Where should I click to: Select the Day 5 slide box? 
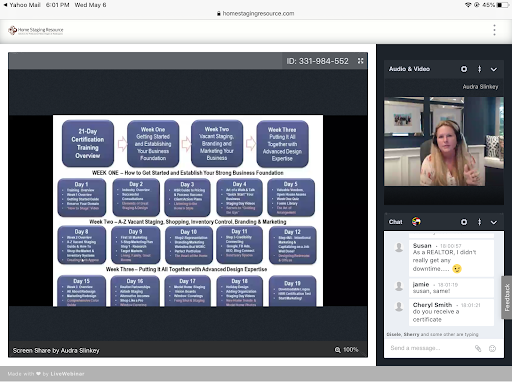coord(291,197)
